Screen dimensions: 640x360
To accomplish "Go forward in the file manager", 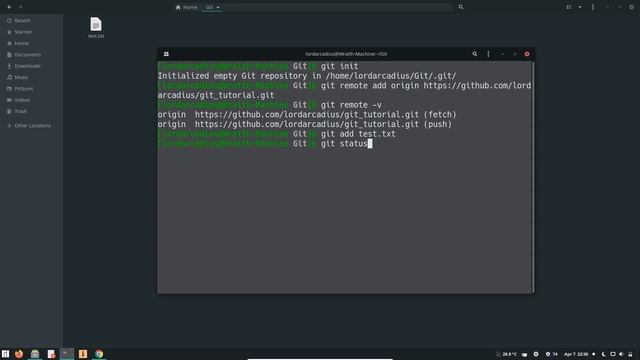I will (21, 7).
